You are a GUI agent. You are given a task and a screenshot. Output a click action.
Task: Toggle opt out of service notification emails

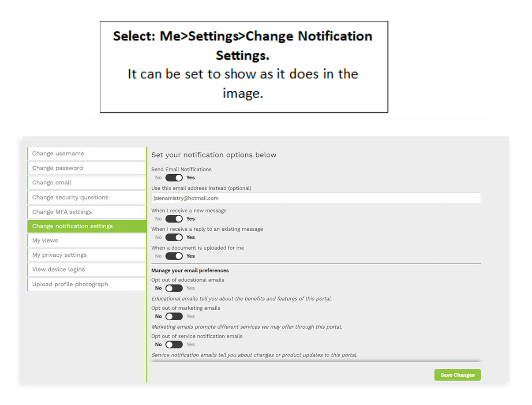(174, 345)
